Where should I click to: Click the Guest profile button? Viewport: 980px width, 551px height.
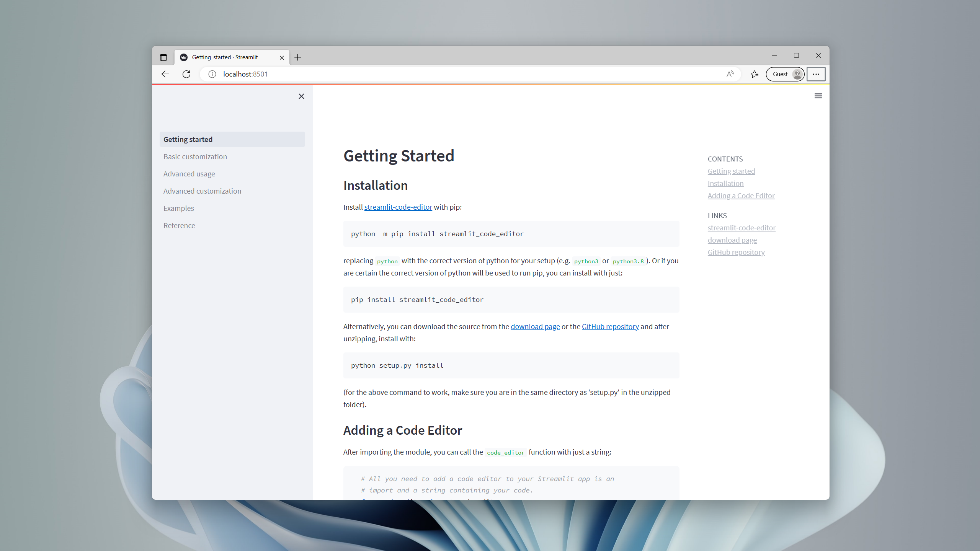[x=785, y=74]
